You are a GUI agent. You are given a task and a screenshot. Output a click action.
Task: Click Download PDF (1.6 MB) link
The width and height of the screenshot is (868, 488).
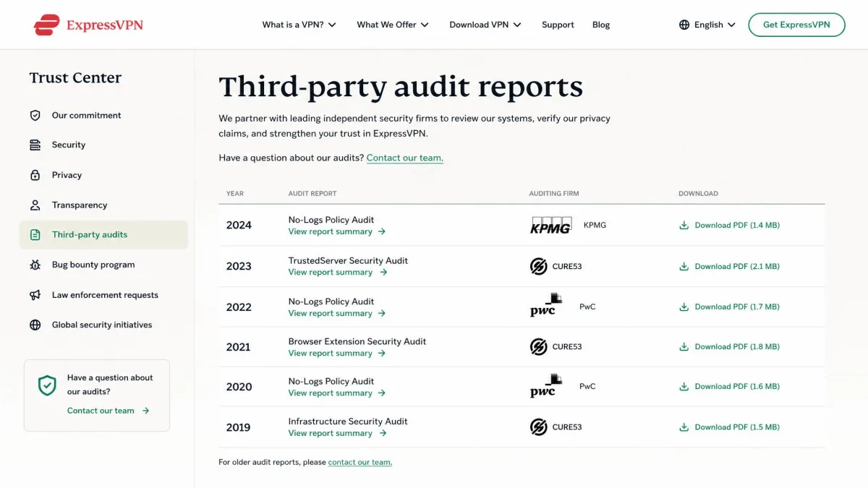(x=737, y=387)
